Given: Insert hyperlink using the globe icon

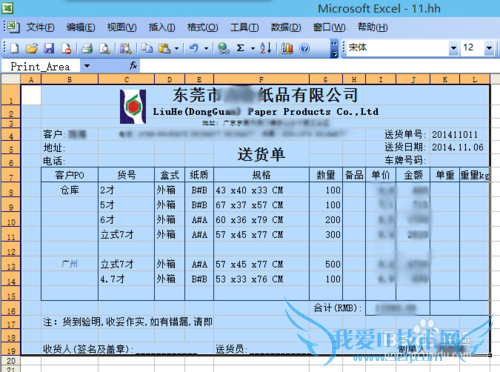Looking at the screenshot, I should [x=223, y=48].
